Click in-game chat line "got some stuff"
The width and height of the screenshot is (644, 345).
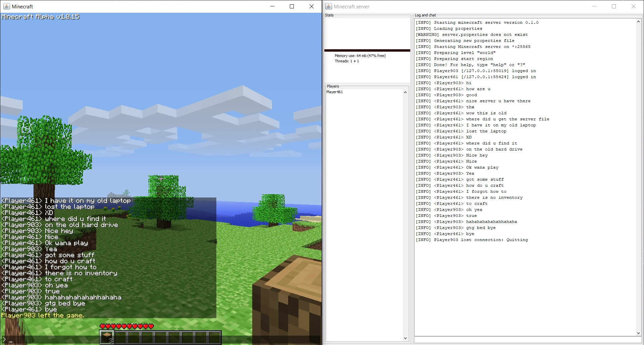[48, 255]
